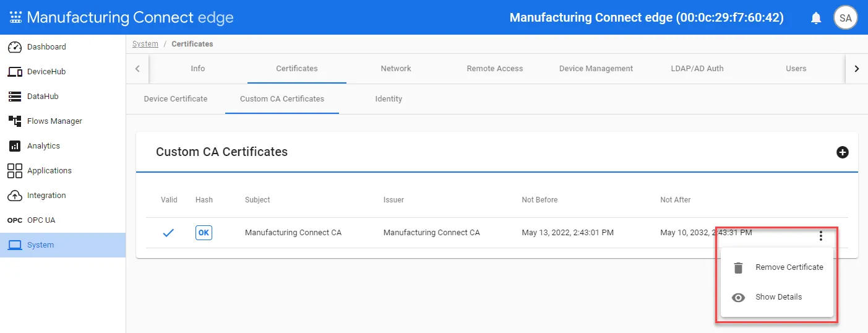Click the Manufacturing Connect CA subject cell

point(293,233)
